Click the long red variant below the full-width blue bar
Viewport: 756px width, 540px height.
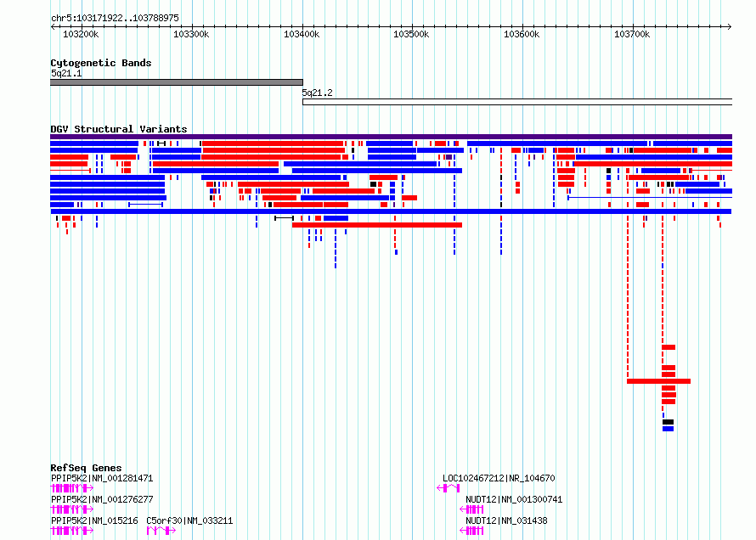(377, 225)
